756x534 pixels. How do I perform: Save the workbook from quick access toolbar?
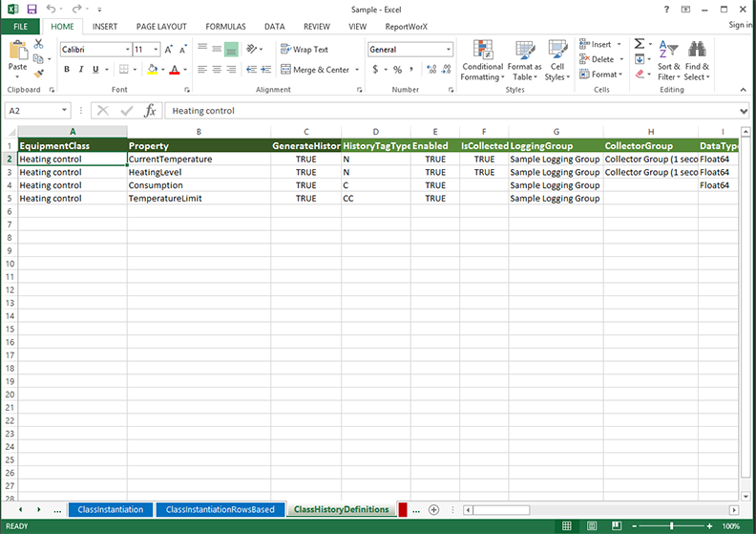31,9
